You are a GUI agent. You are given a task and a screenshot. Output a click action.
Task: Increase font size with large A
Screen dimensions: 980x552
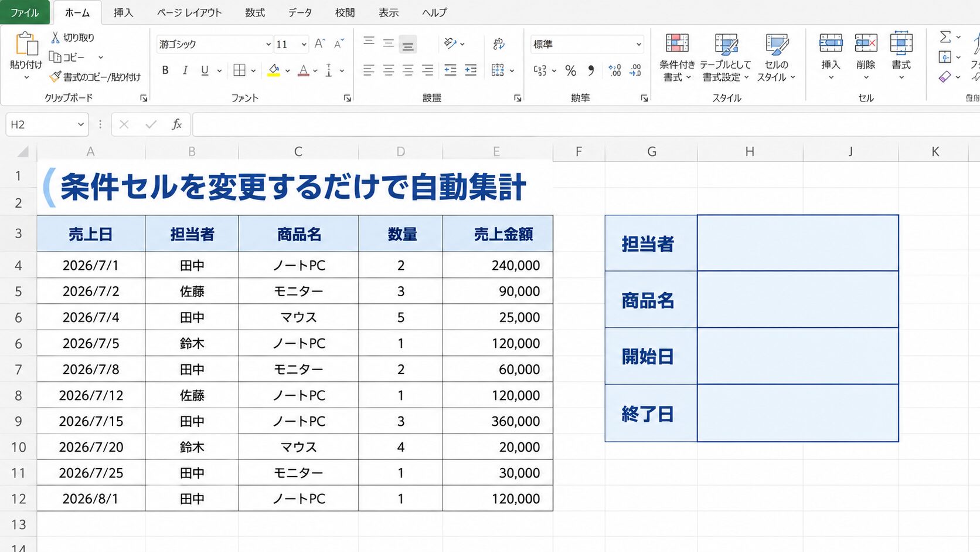click(x=319, y=43)
